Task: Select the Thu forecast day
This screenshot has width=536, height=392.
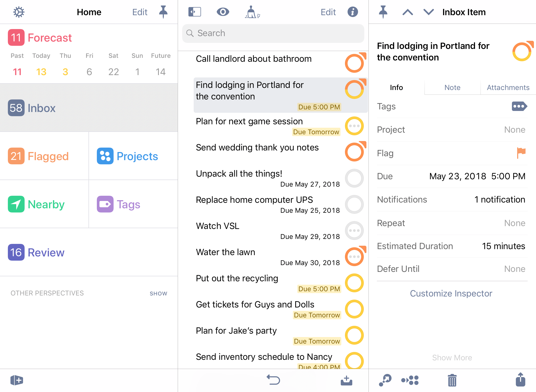Action: point(65,64)
